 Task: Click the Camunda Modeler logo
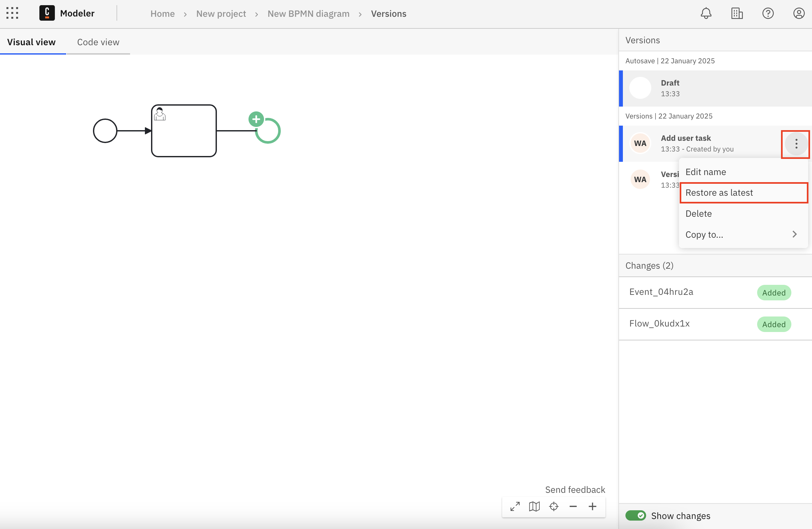point(47,13)
